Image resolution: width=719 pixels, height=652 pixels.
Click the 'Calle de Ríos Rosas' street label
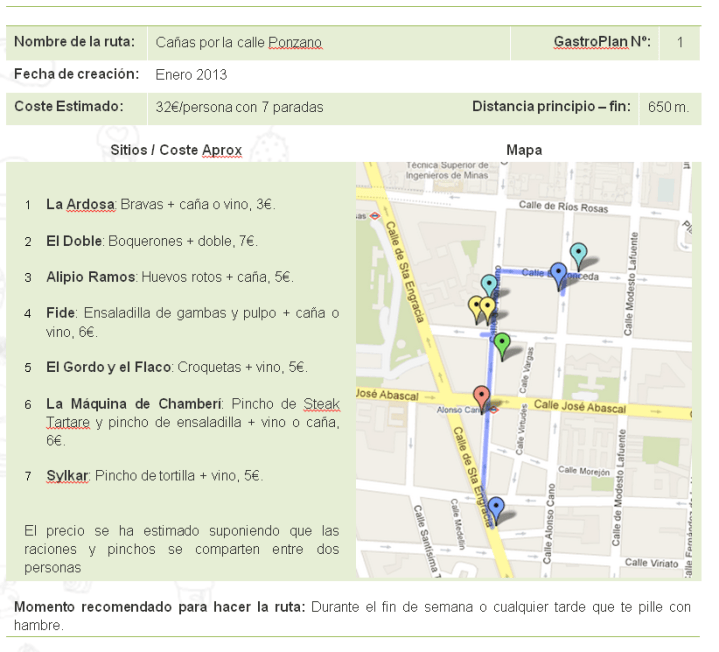click(562, 208)
